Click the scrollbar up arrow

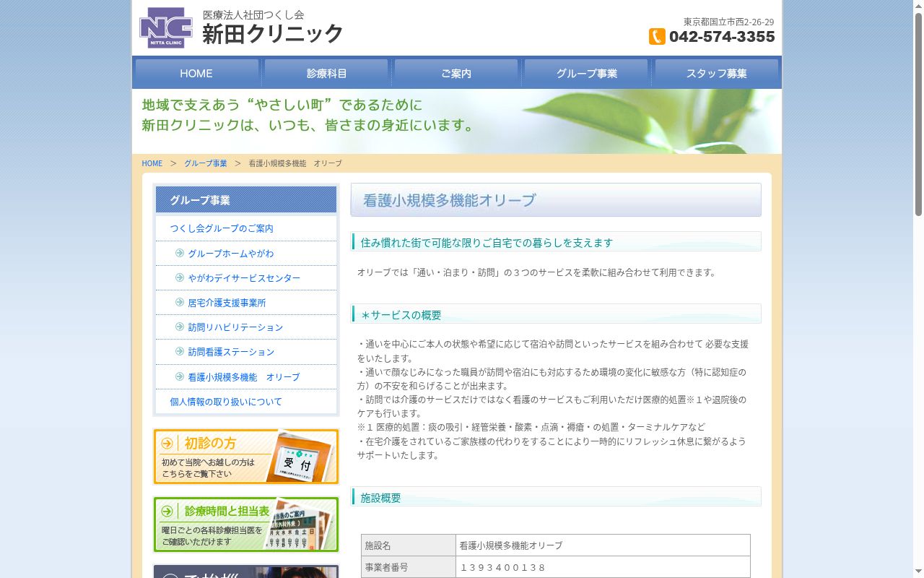pos(918,6)
